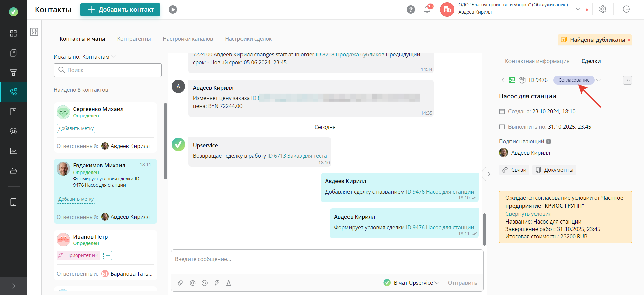Open the notifications bell icon
Screen dimensions: 644x295
[427, 9]
